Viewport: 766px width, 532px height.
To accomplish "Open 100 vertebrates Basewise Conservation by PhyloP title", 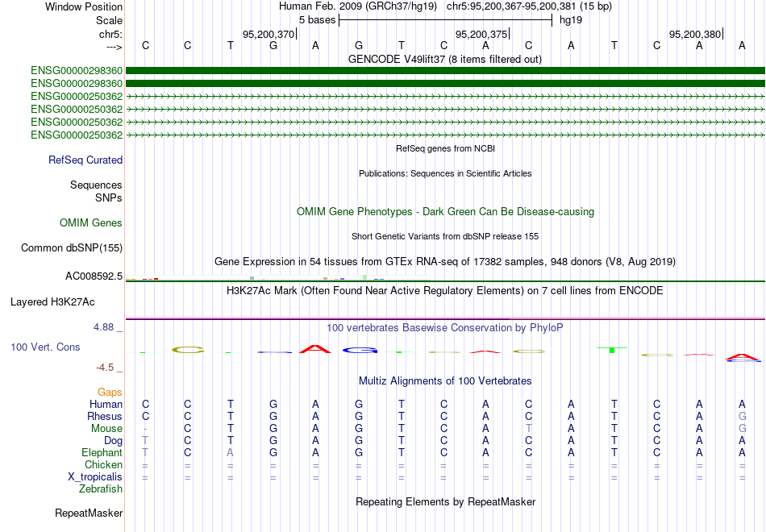I will (445, 328).
